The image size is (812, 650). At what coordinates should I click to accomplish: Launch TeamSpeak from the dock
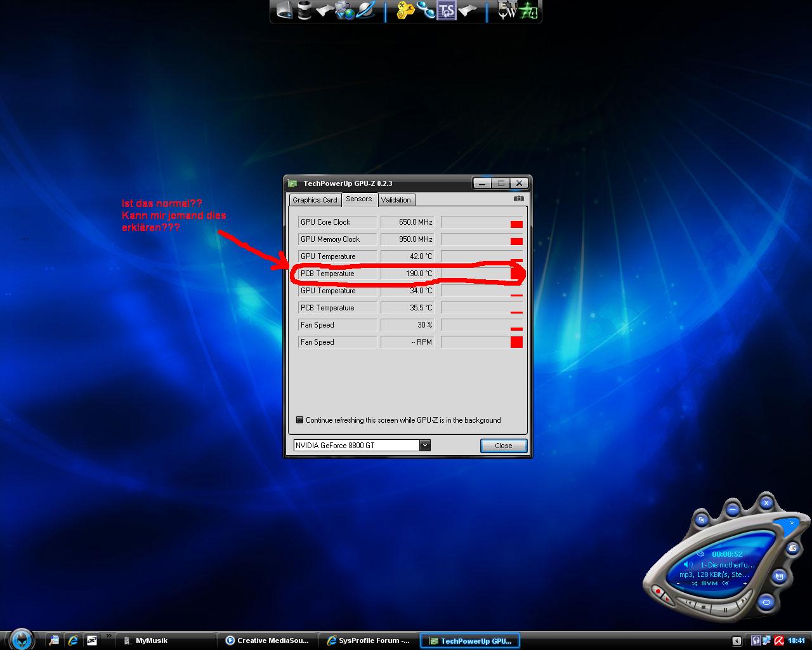coord(447,10)
